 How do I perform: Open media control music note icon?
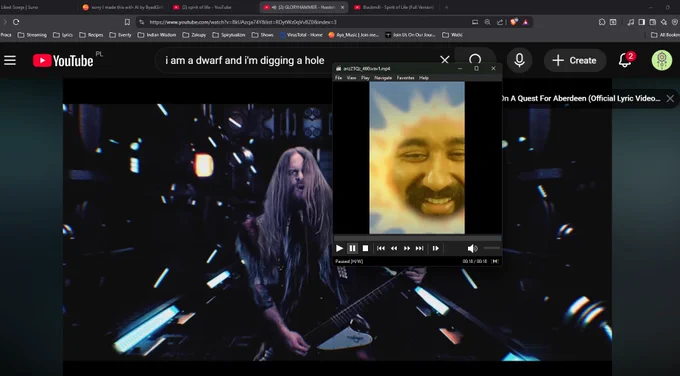(631, 22)
